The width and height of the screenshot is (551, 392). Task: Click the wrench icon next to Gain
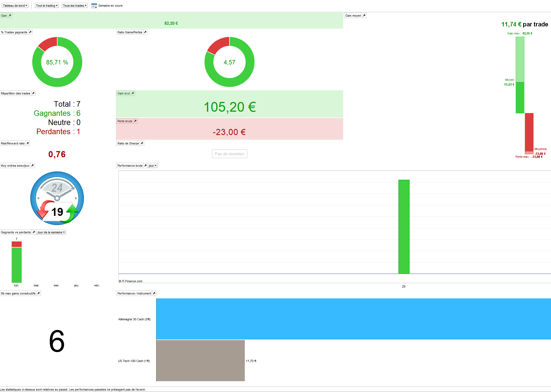click(10, 16)
